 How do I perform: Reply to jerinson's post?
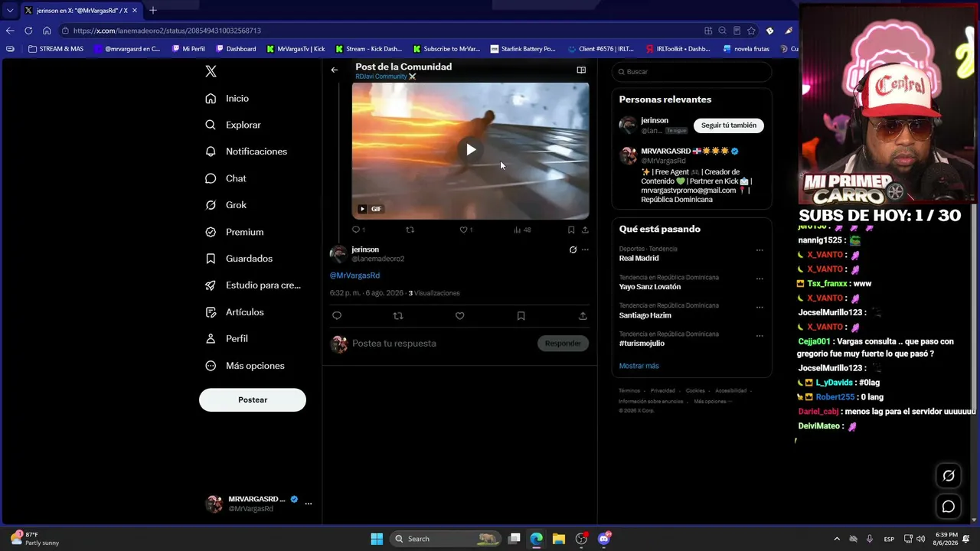coord(337,315)
